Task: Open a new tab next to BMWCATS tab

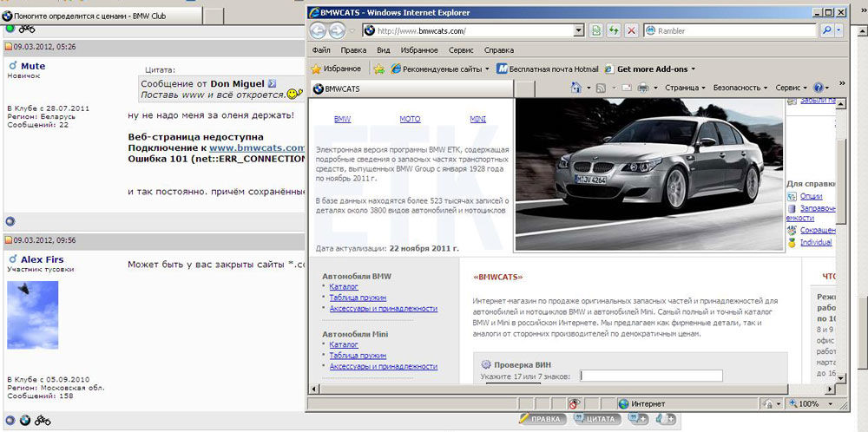Action: 525,88
